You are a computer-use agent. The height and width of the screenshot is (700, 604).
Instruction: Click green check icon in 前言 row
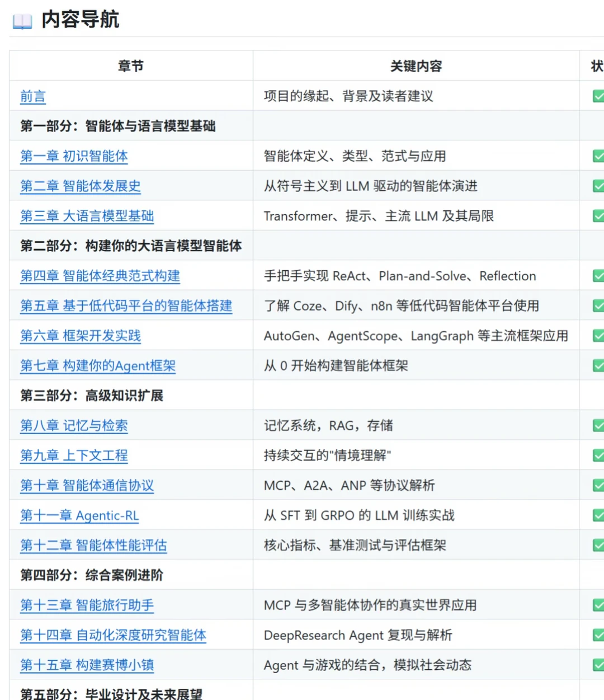coord(598,96)
